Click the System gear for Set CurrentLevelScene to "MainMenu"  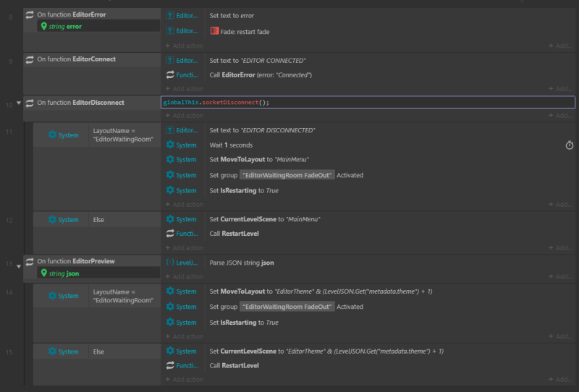click(x=170, y=219)
